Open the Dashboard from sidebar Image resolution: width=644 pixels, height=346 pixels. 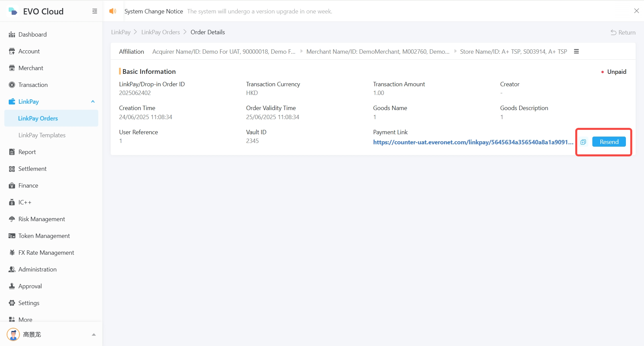[33, 35]
